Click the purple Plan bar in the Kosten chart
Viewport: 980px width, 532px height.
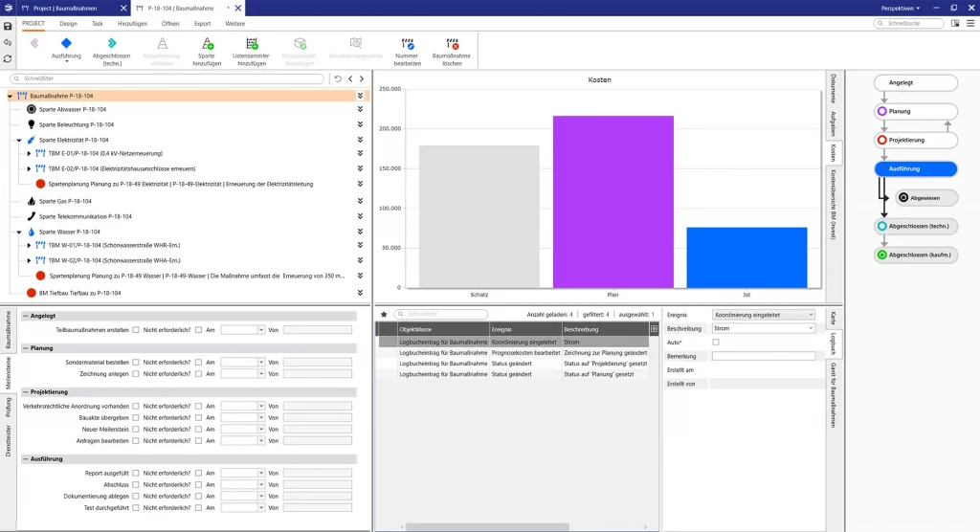[612, 201]
